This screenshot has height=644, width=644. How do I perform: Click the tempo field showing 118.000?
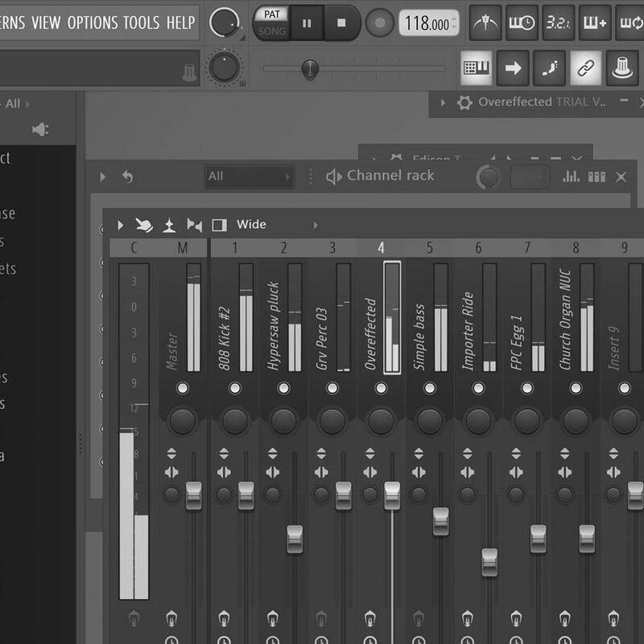[428, 23]
